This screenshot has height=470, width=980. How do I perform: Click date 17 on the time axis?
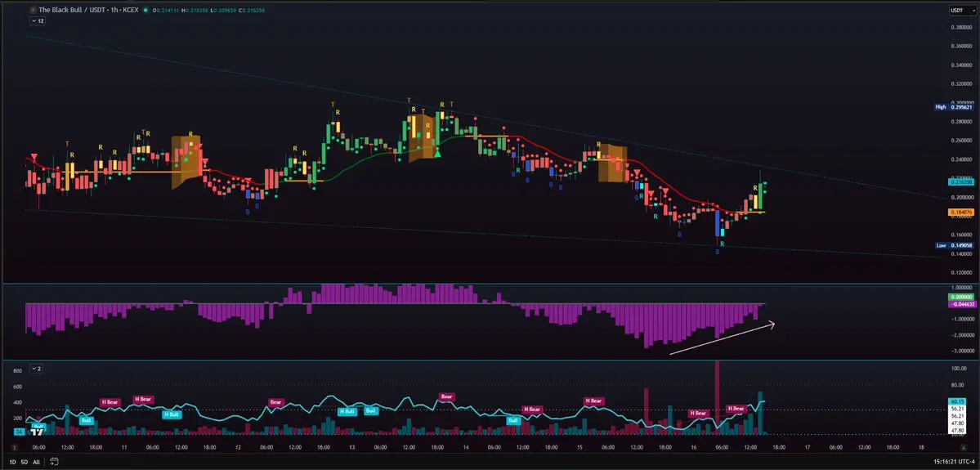coord(808,447)
